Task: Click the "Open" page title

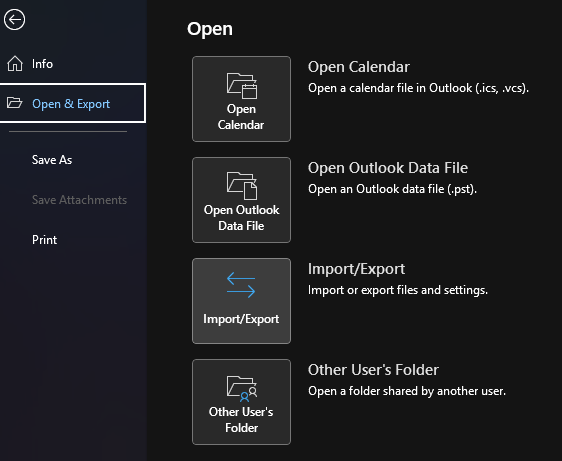Action: [x=210, y=29]
